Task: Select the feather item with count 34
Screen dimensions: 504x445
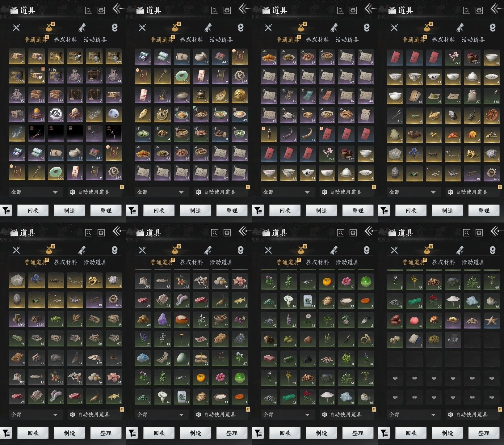Action: [x=75, y=357]
